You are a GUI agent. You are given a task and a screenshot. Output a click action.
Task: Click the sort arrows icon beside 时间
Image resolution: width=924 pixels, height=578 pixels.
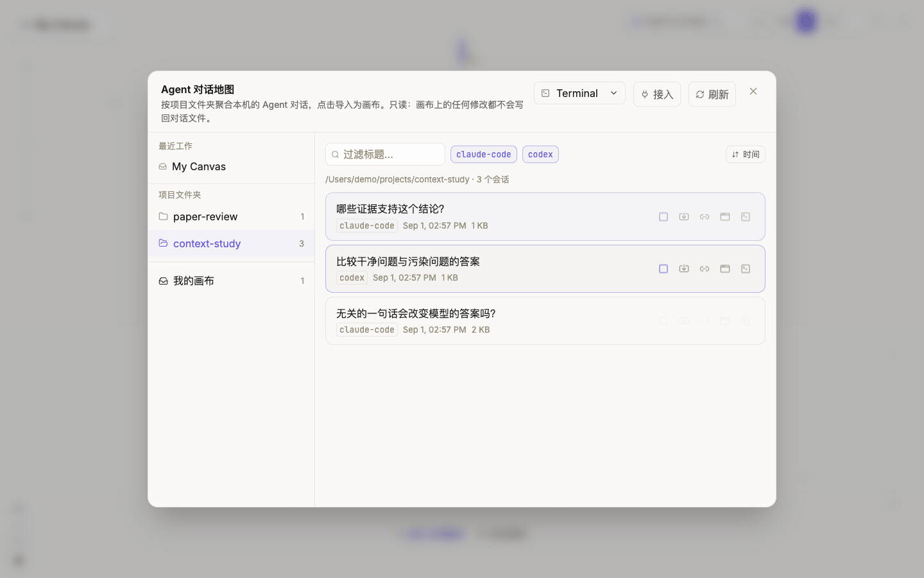(x=735, y=154)
